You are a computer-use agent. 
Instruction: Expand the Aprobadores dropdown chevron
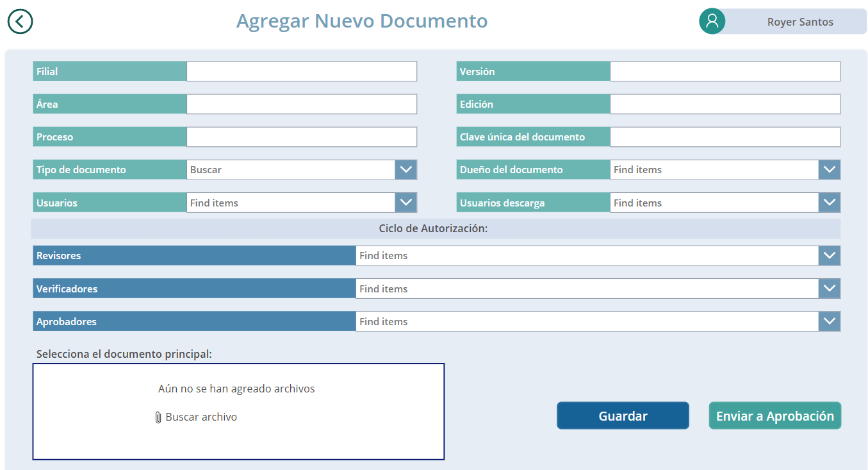pos(829,322)
